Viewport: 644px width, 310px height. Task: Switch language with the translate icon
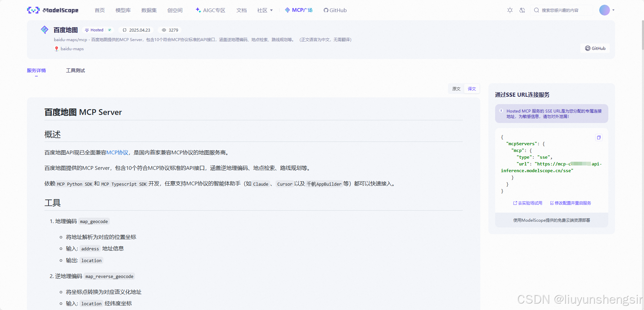(x=522, y=10)
